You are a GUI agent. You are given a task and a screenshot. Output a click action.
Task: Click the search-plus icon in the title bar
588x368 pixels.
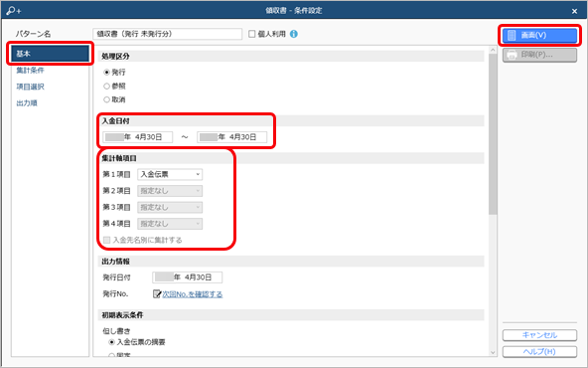(x=14, y=11)
